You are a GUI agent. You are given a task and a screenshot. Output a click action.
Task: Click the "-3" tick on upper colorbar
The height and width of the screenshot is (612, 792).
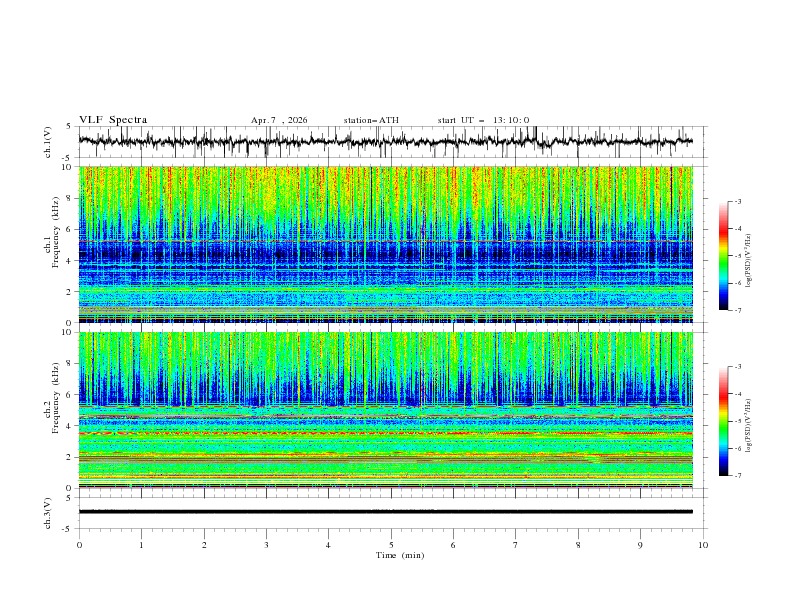[x=737, y=201]
